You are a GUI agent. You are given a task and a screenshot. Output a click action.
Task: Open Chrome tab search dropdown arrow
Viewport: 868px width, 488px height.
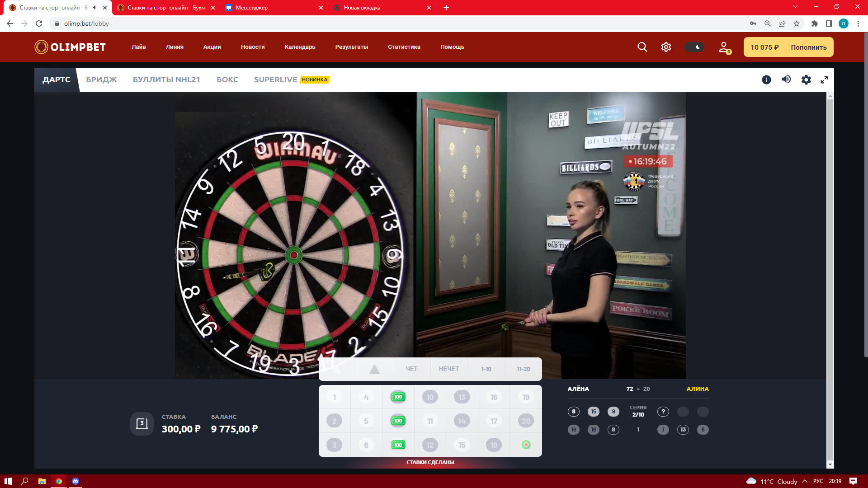795,7
